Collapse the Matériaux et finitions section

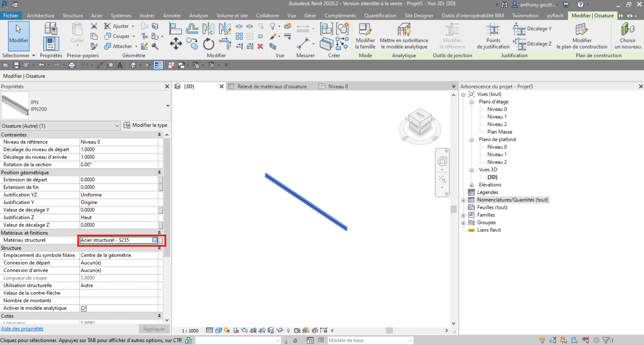tap(159, 233)
